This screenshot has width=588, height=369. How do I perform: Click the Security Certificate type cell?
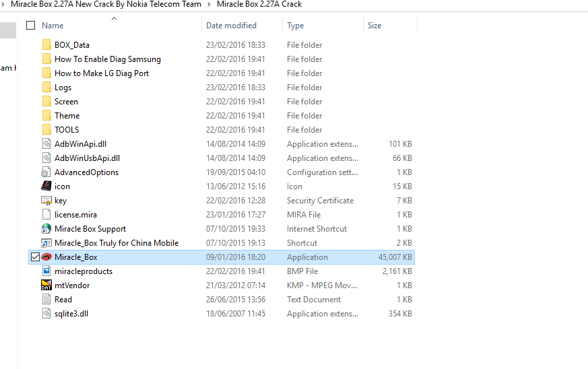coord(320,201)
